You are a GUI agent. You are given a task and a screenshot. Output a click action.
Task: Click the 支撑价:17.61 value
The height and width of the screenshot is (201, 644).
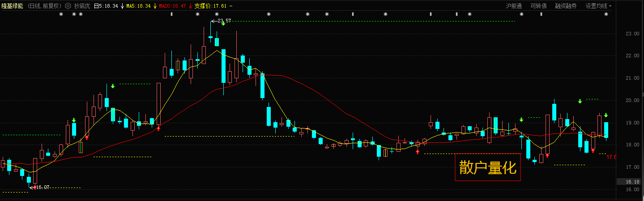[x=210, y=6]
